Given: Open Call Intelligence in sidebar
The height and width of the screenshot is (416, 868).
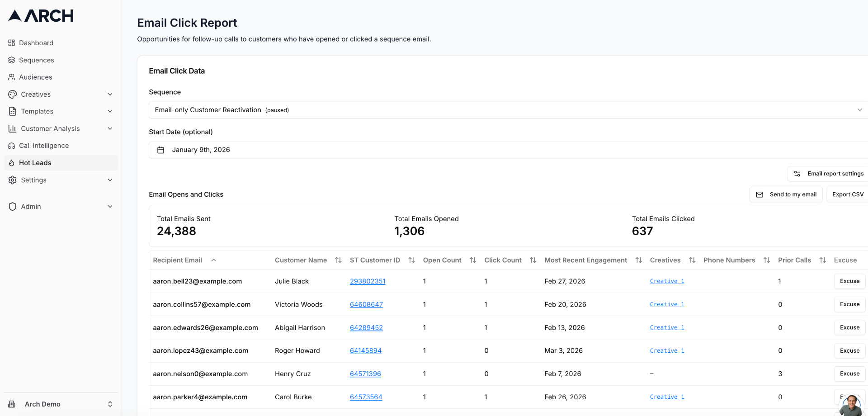Looking at the screenshot, I should [61, 146].
